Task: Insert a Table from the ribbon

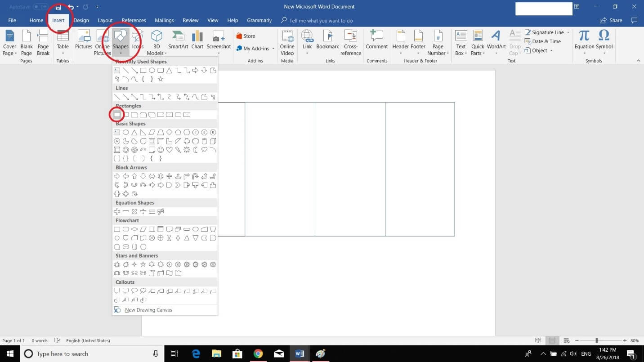Action: 63,43
